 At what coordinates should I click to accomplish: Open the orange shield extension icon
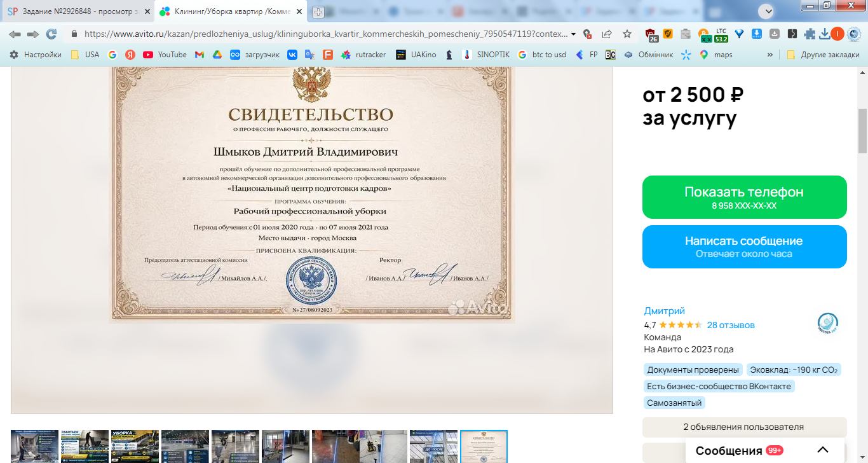click(x=668, y=34)
